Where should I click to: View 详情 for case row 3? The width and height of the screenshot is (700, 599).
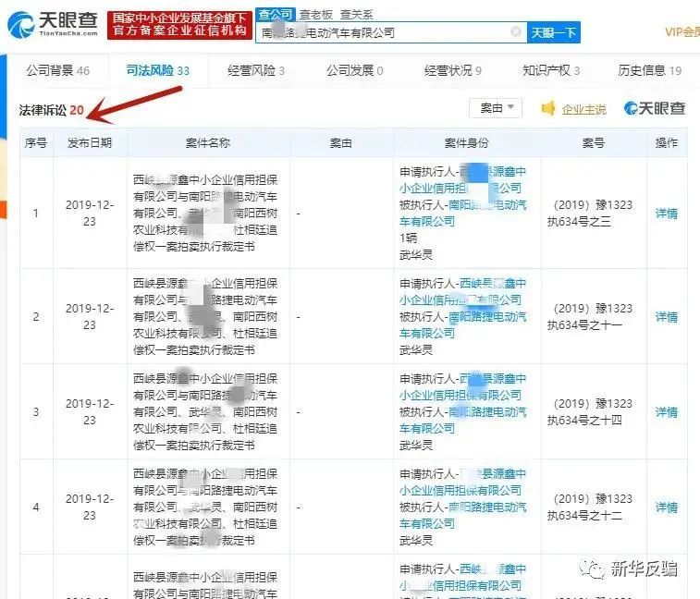tap(666, 412)
